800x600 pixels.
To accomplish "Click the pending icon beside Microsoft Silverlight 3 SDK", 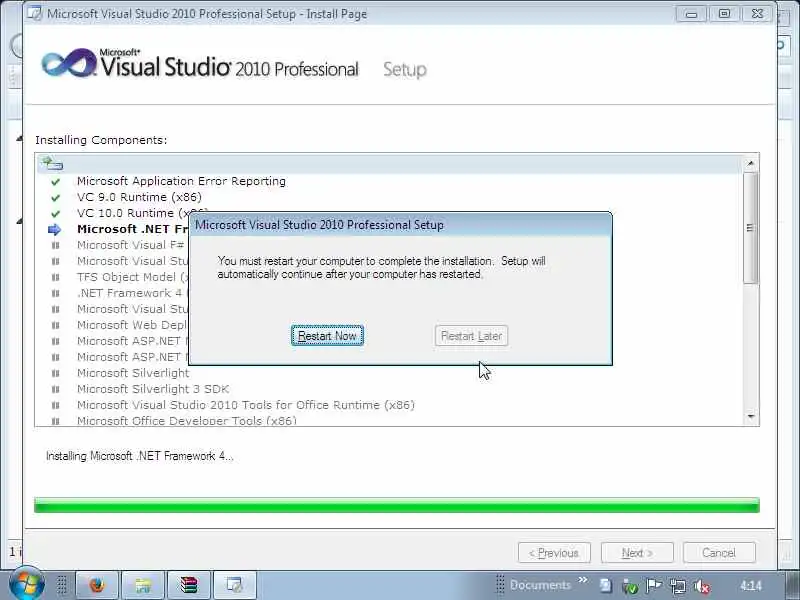I will (55, 389).
